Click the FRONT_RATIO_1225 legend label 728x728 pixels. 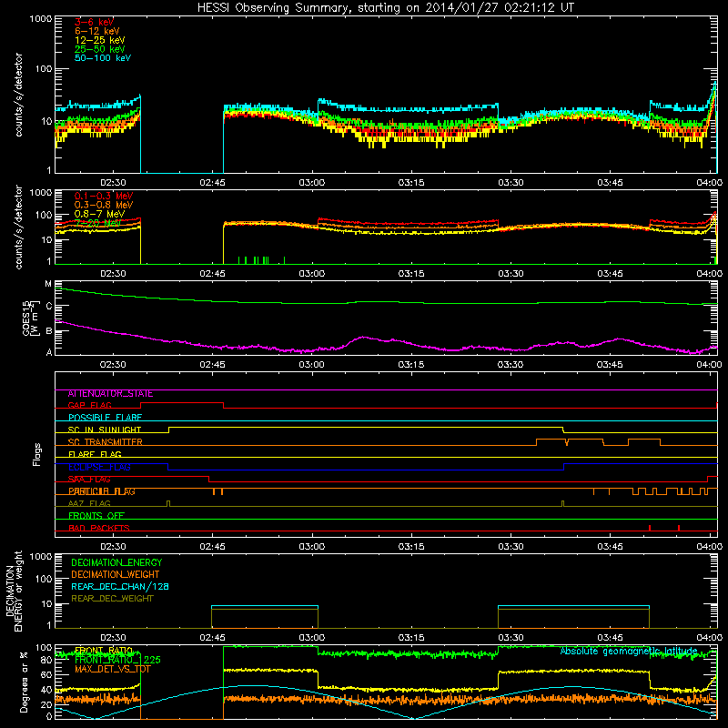tap(117, 660)
